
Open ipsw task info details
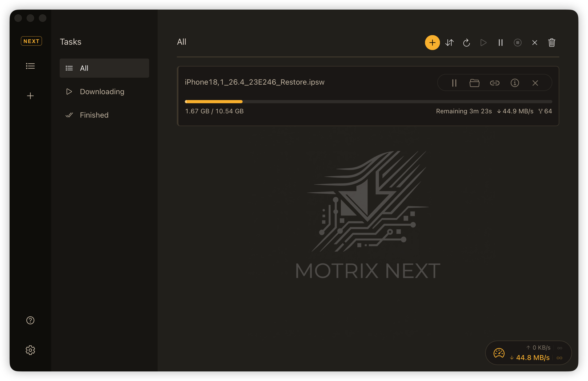tap(515, 83)
